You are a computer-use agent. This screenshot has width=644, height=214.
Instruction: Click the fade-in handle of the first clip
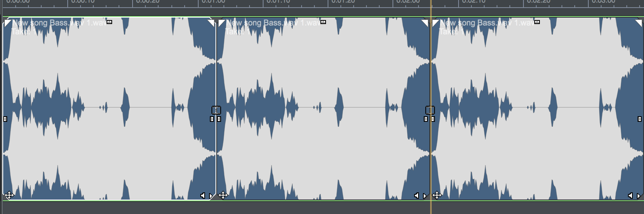click(x=7, y=23)
